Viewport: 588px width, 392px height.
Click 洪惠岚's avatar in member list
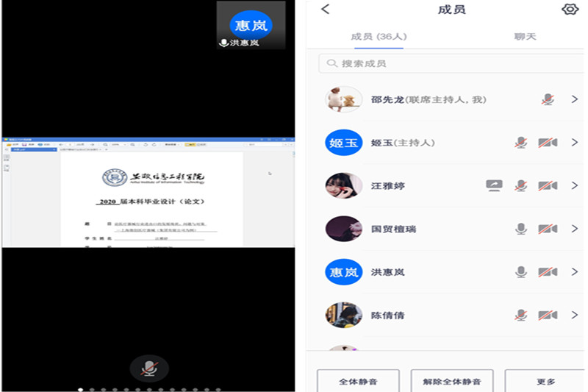point(343,272)
